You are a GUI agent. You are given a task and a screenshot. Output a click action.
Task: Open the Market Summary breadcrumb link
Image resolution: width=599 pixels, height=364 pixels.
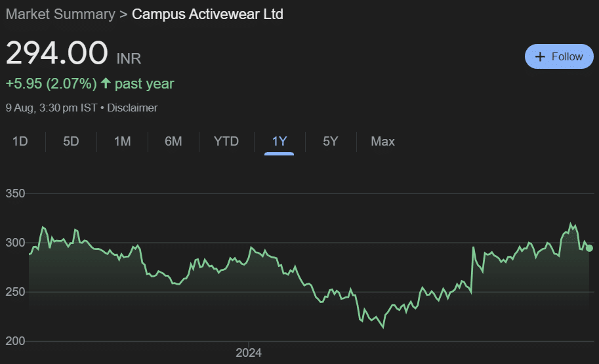(x=60, y=14)
